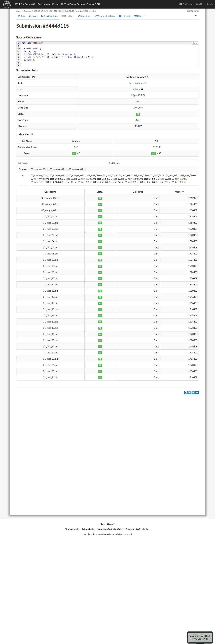Select the 174 Byte code size value
The image size is (215, 644).
(138, 108)
